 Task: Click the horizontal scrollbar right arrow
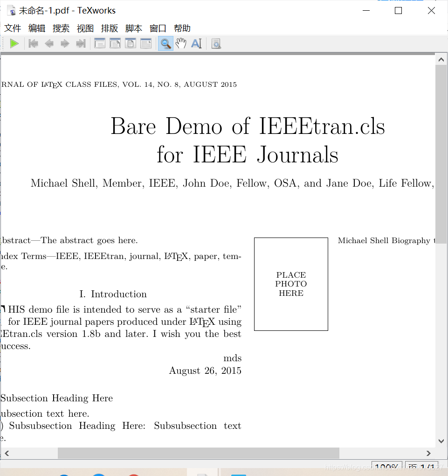pyautogui.click(x=428, y=453)
